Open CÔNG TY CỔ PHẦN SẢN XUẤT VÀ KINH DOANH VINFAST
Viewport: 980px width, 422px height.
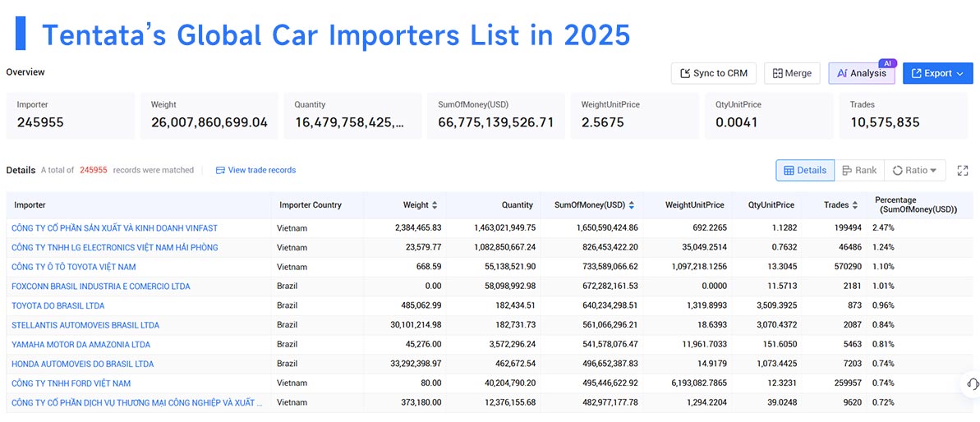click(x=114, y=228)
